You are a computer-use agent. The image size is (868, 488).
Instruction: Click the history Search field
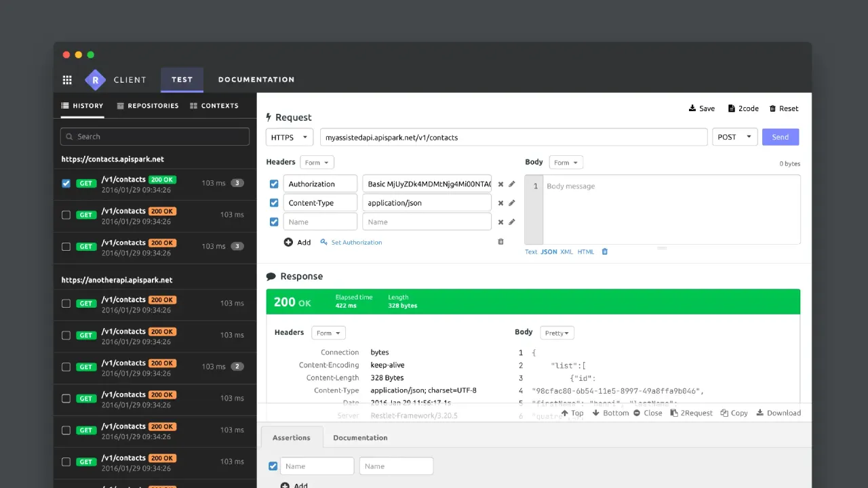click(x=155, y=137)
